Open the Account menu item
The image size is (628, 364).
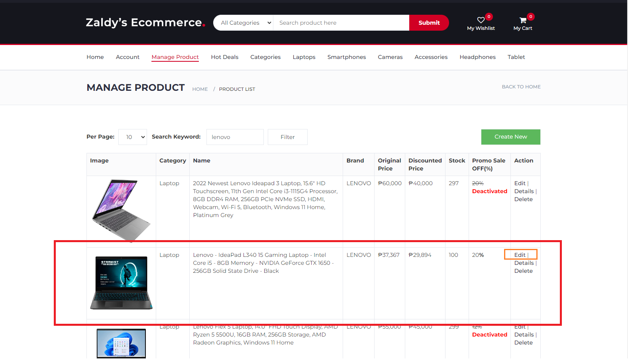point(128,57)
